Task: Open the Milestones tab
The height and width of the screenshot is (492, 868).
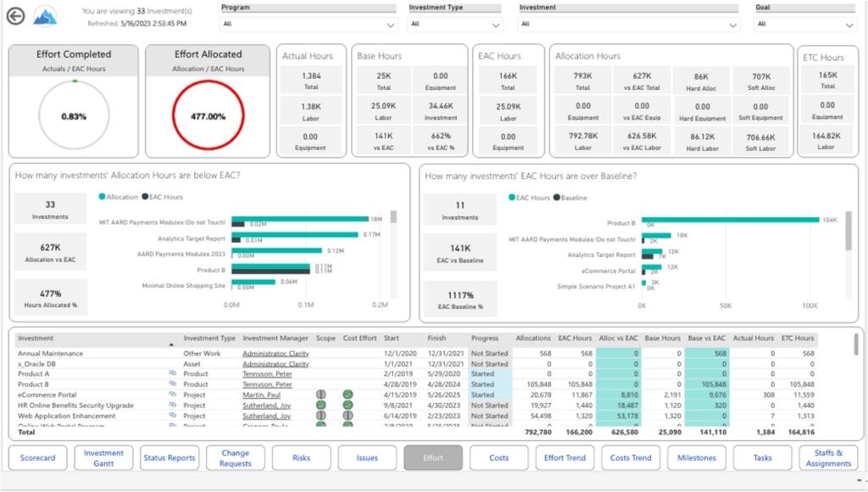Action: [696, 457]
